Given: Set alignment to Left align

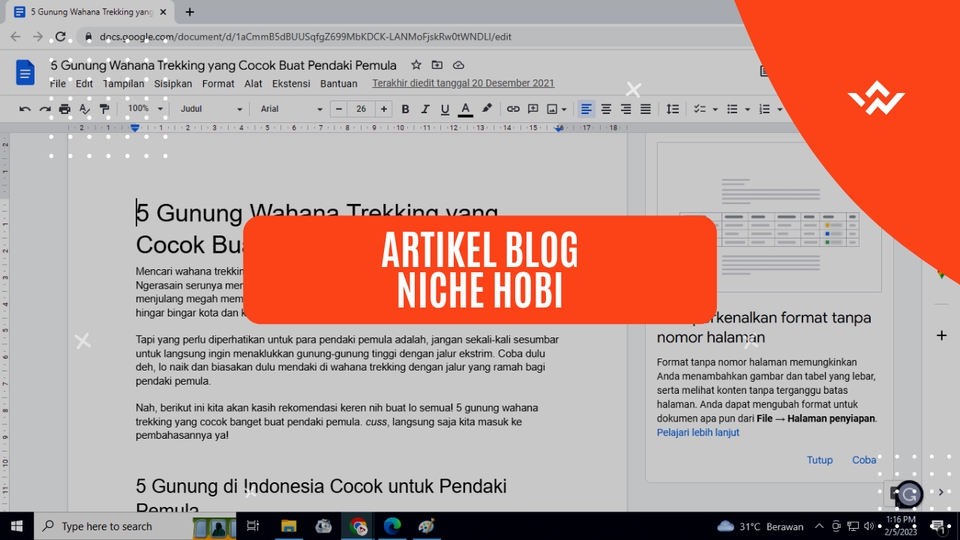Looking at the screenshot, I should pyautogui.click(x=586, y=109).
